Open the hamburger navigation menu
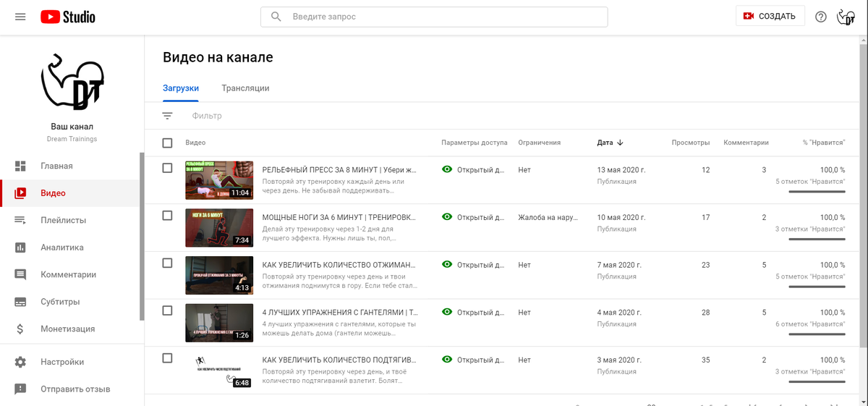 click(x=20, y=17)
